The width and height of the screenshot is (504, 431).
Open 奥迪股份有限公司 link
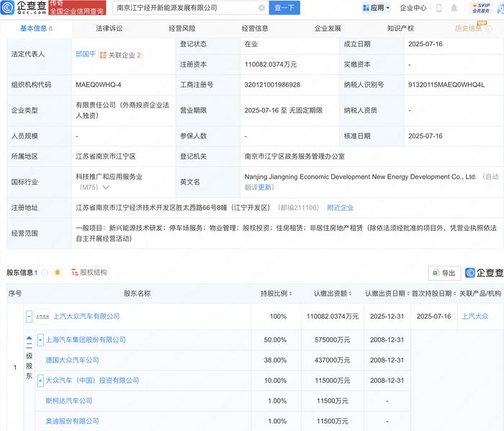click(72, 421)
